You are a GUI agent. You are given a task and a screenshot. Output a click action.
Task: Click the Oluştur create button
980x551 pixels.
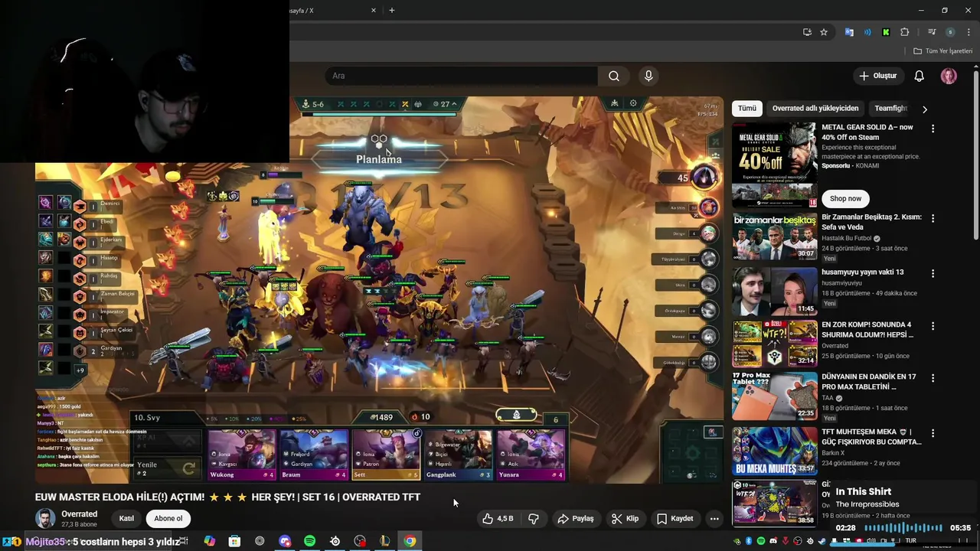click(x=877, y=76)
